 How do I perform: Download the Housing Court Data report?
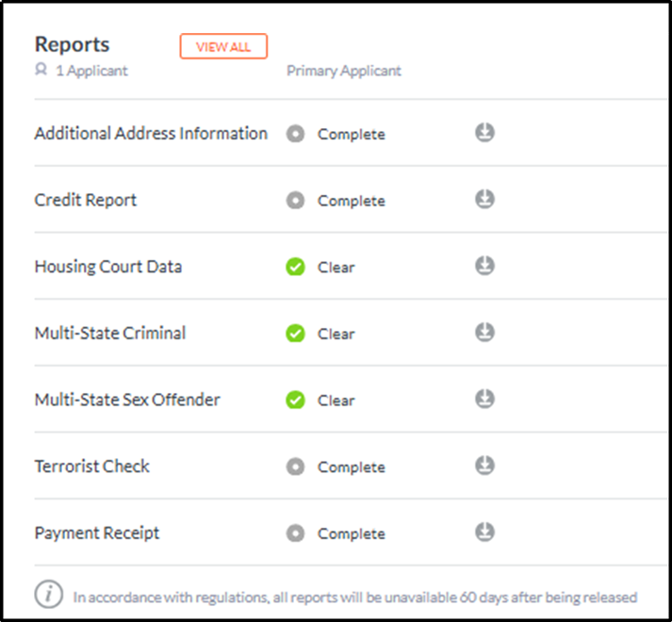[484, 266]
